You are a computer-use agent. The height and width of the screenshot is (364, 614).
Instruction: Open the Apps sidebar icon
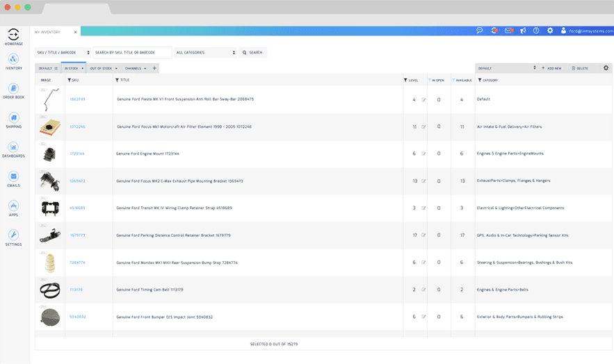(x=13, y=206)
